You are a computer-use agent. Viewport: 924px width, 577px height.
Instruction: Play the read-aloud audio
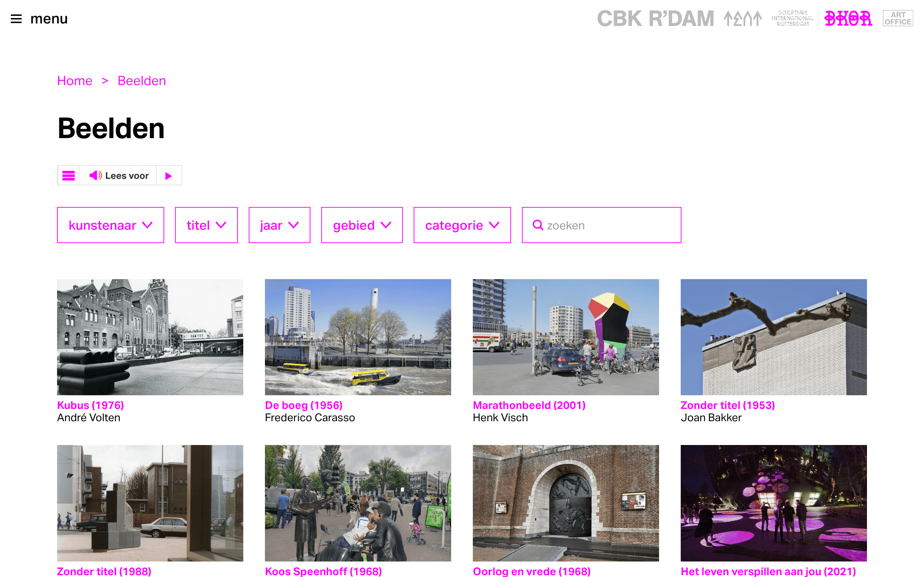click(169, 176)
